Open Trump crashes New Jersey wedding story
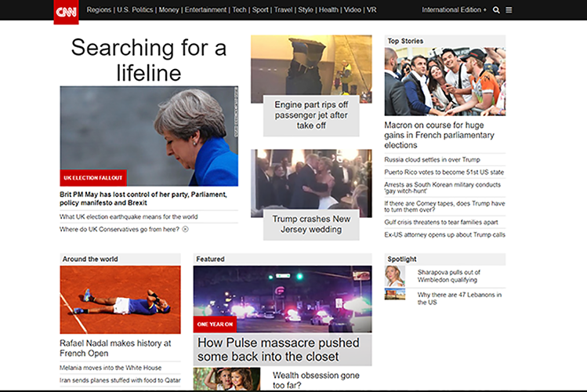 311,224
